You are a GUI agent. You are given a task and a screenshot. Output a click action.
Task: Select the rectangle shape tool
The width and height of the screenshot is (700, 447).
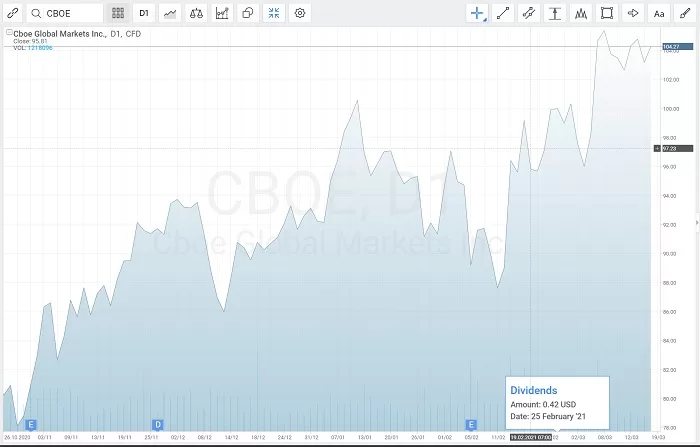(x=607, y=13)
